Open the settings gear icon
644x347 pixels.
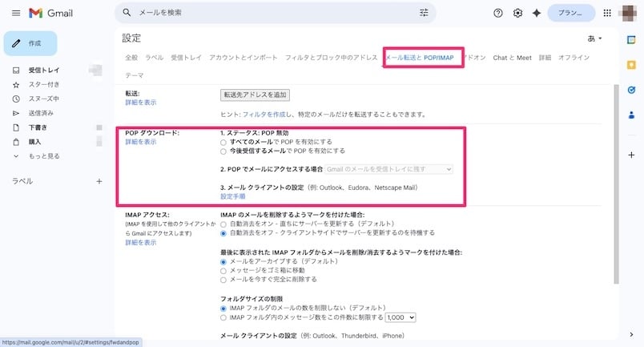tap(518, 13)
